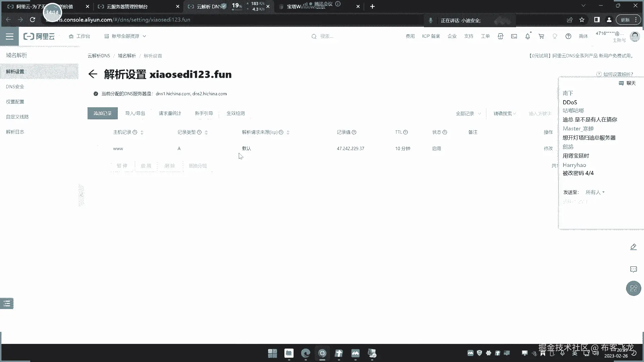
Task: Click the help icon next to 记录值 column
Action: coord(354,132)
